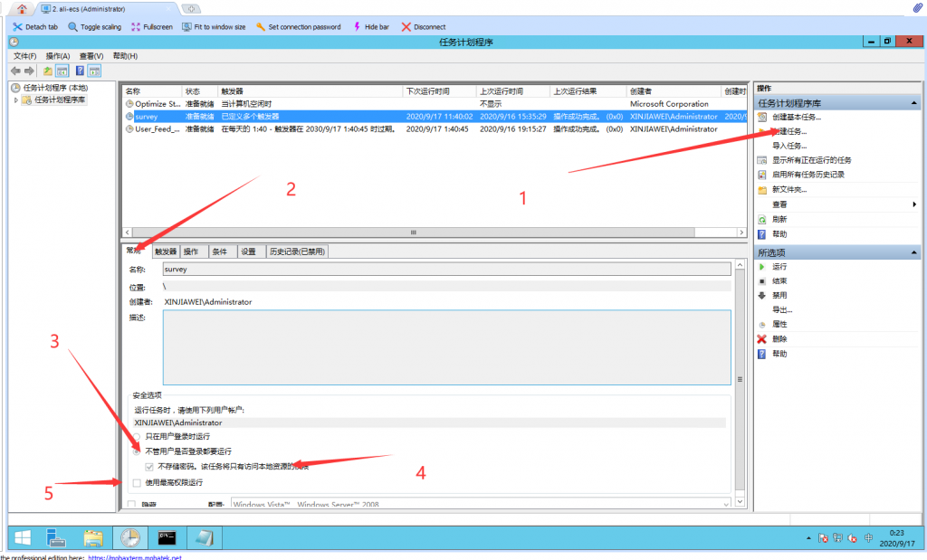The height and width of the screenshot is (560, 927).
Task: Select the 只在用户登录时运行 radio button
Action: click(x=138, y=436)
